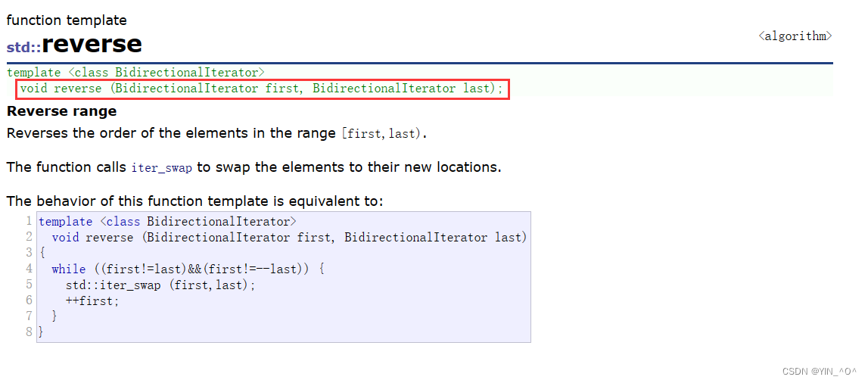The height and width of the screenshot is (383, 868).
Task: Click the iter_swap link
Action: (162, 167)
